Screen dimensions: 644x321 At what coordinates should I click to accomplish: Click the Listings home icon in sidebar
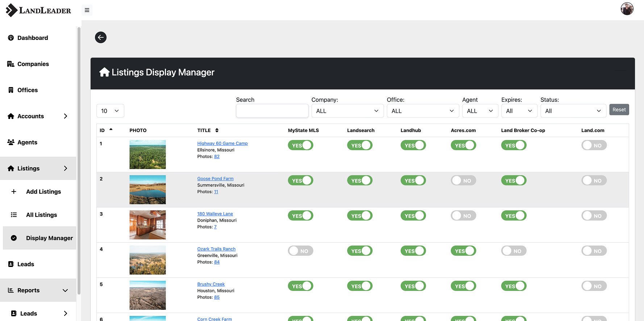click(11, 168)
